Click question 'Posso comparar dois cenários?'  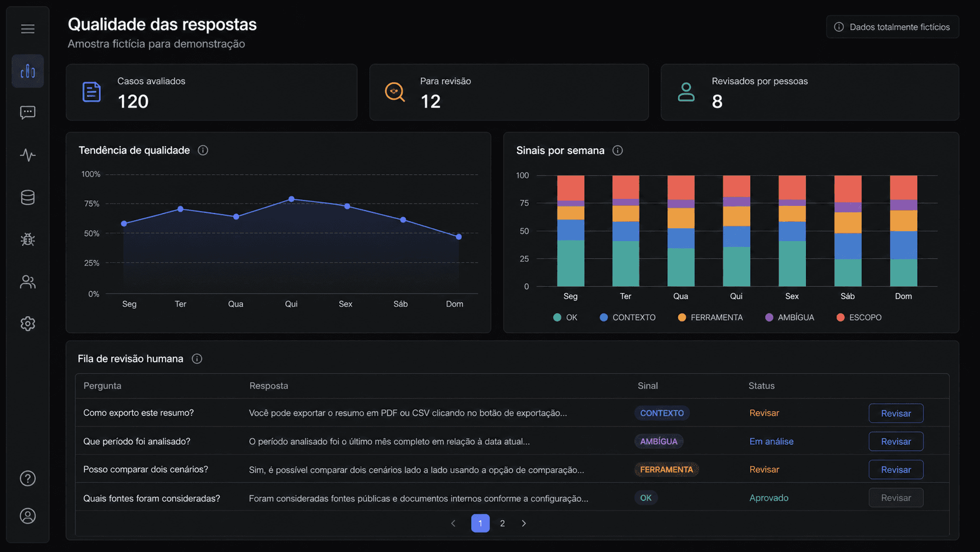[145, 469]
